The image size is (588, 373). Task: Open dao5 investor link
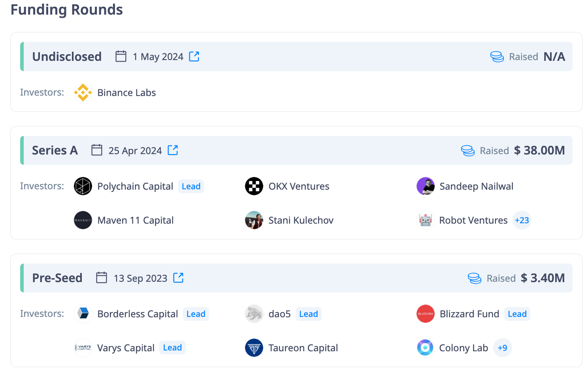[280, 314]
